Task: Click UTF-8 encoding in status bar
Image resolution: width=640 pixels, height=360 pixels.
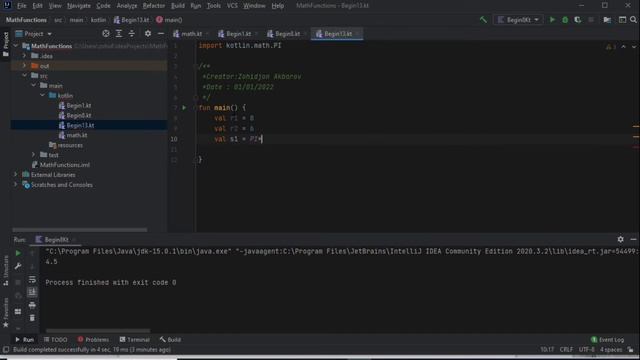Action: [x=587, y=350]
